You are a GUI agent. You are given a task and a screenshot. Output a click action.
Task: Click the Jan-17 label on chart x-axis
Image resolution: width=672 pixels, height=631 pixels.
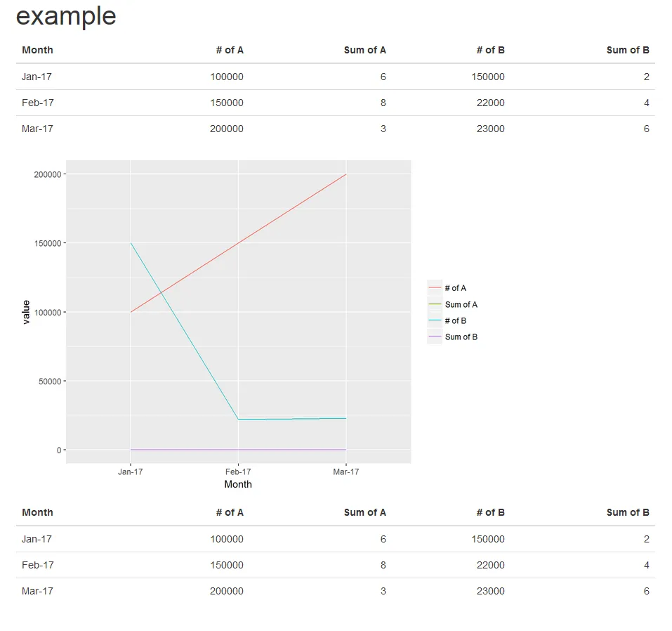pos(131,472)
